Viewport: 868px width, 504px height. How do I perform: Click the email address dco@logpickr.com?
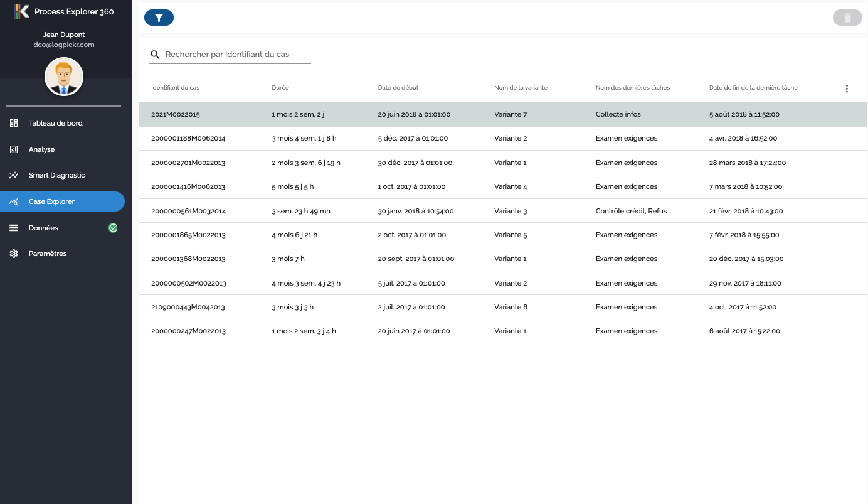coord(63,45)
